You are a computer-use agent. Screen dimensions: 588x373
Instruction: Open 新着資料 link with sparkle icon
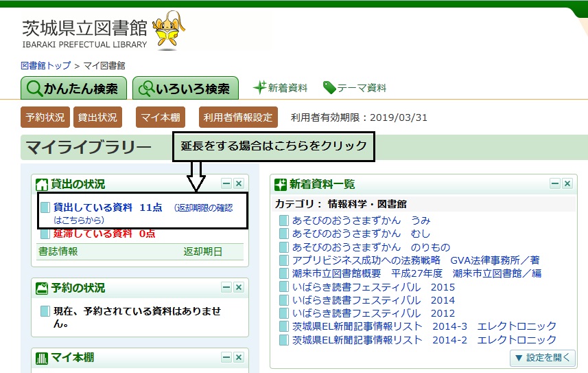tap(281, 87)
